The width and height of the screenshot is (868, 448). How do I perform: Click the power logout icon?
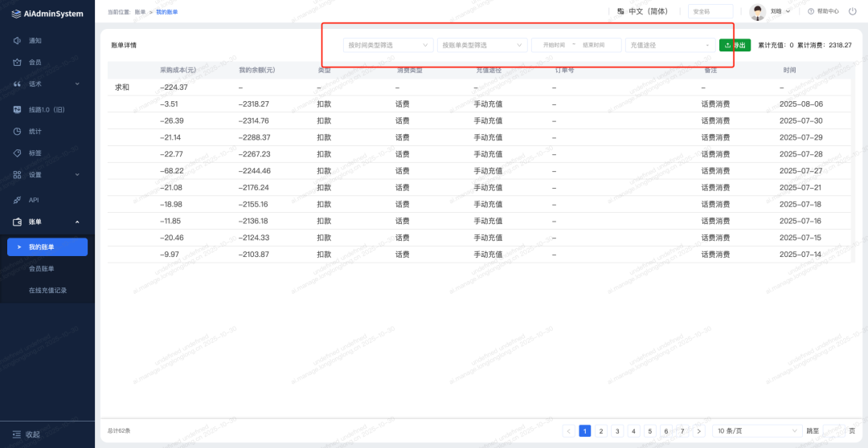[x=853, y=11]
